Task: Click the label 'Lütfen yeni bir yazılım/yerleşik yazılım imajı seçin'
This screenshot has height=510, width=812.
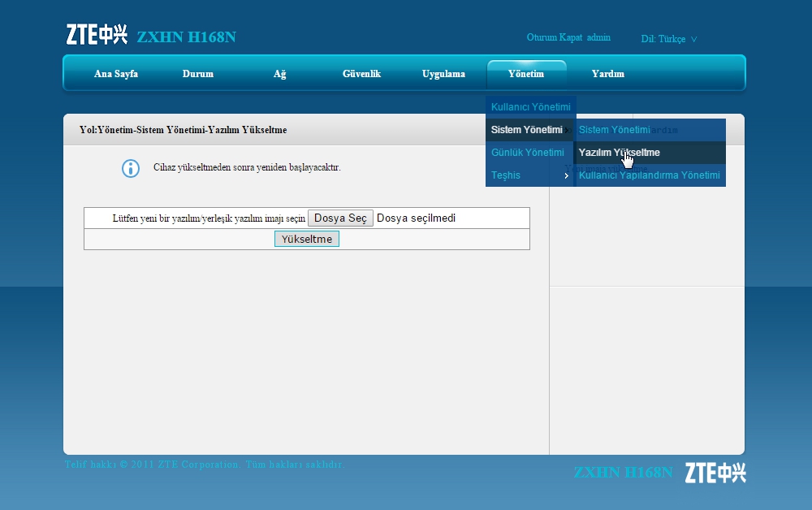Action: (209, 218)
